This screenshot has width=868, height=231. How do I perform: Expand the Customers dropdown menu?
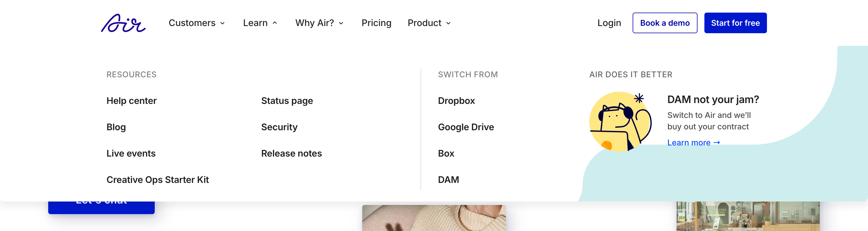point(196,23)
